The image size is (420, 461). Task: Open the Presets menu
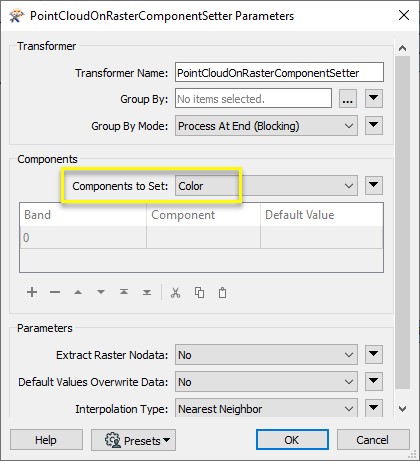[133, 440]
